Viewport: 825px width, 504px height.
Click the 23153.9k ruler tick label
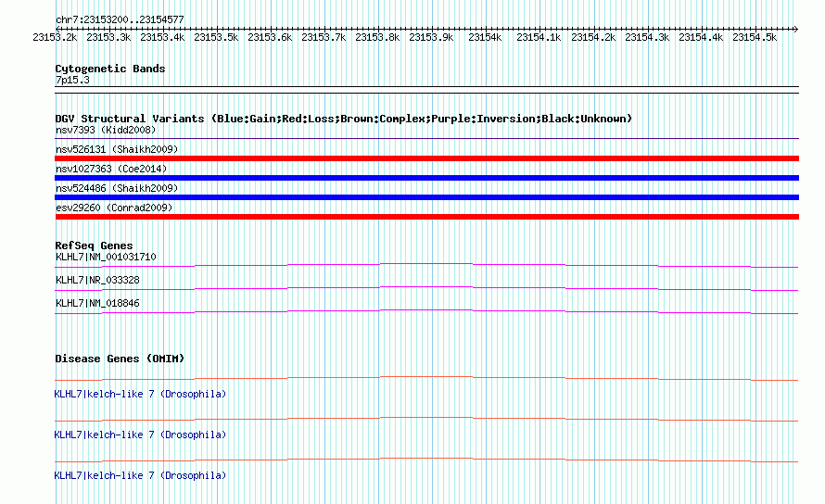[x=431, y=37]
